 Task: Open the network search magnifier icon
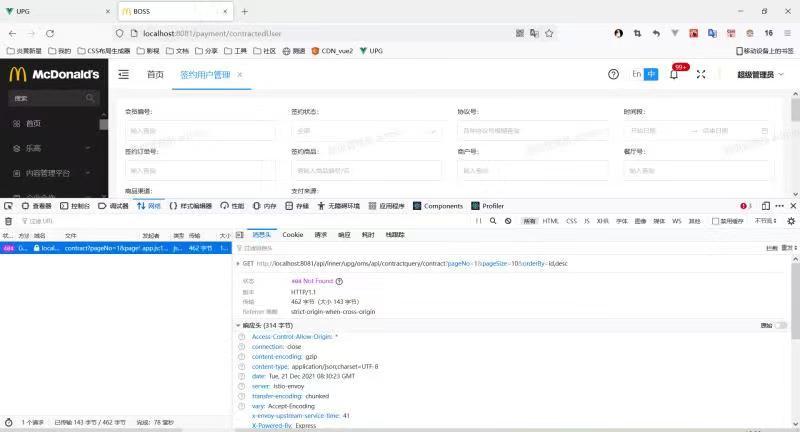point(493,221)
